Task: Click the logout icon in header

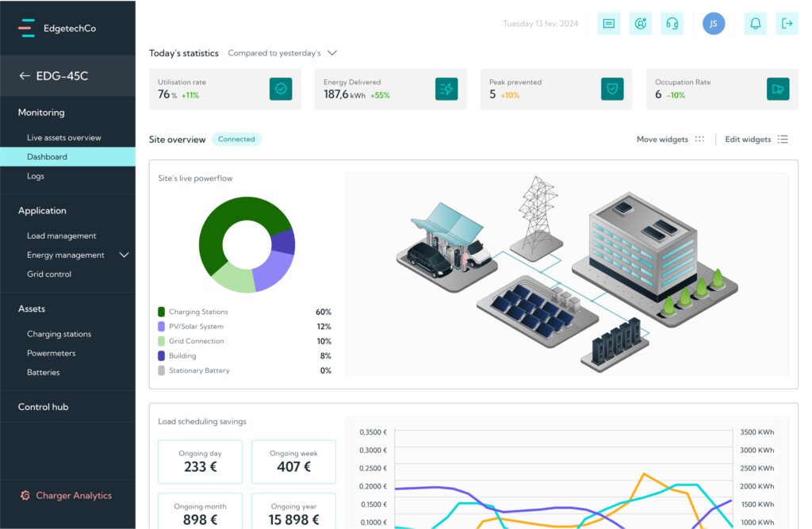Action: pos(787,24)
